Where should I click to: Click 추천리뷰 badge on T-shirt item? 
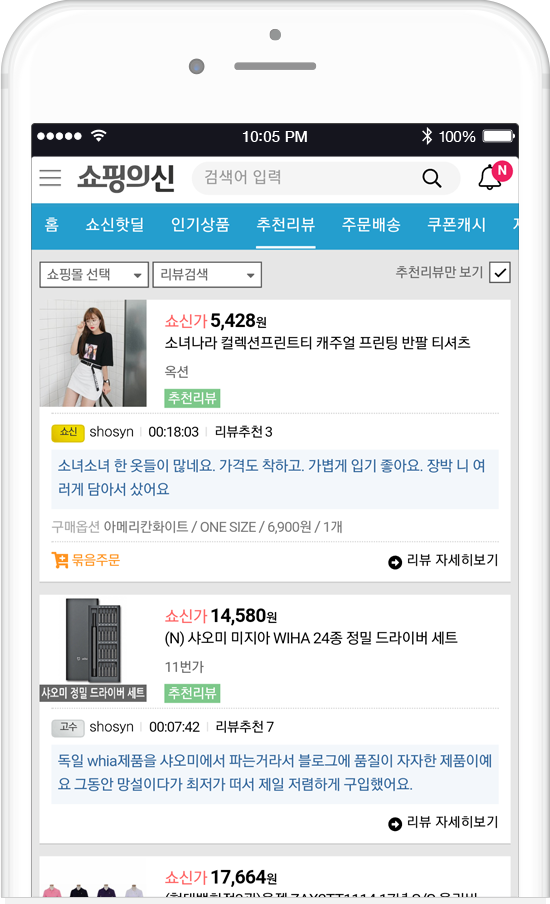point(192,398)
